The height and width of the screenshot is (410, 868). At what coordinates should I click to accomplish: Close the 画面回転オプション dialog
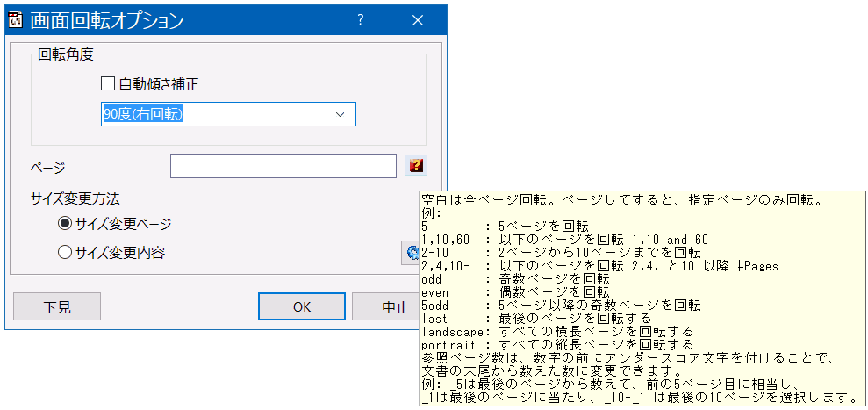[x=418, y=20]
